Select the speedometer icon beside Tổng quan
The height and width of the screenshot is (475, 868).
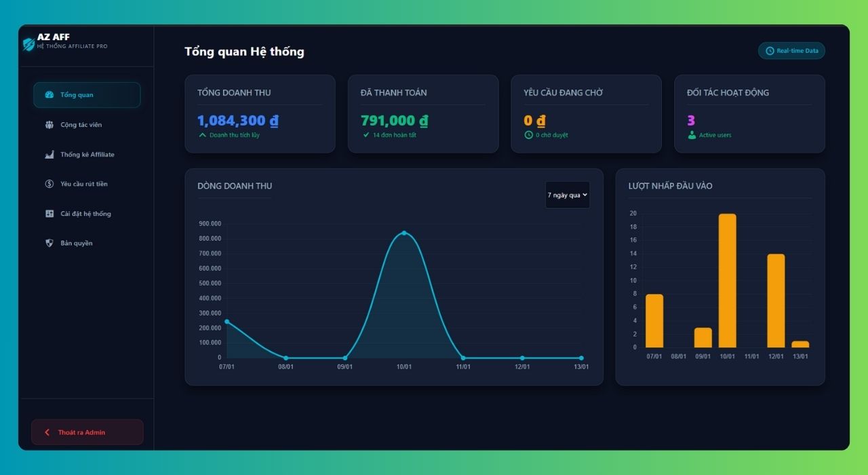coord(49,95)
